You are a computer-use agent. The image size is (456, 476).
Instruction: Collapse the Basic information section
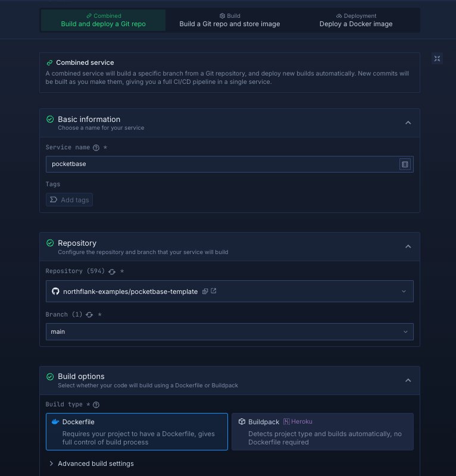[408, 123]
